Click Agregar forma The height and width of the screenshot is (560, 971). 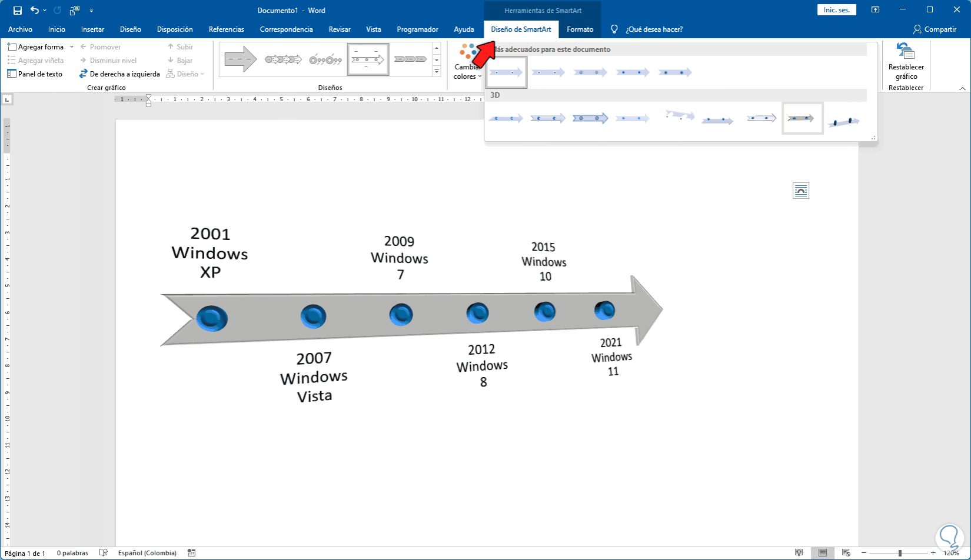pos(36,47)
